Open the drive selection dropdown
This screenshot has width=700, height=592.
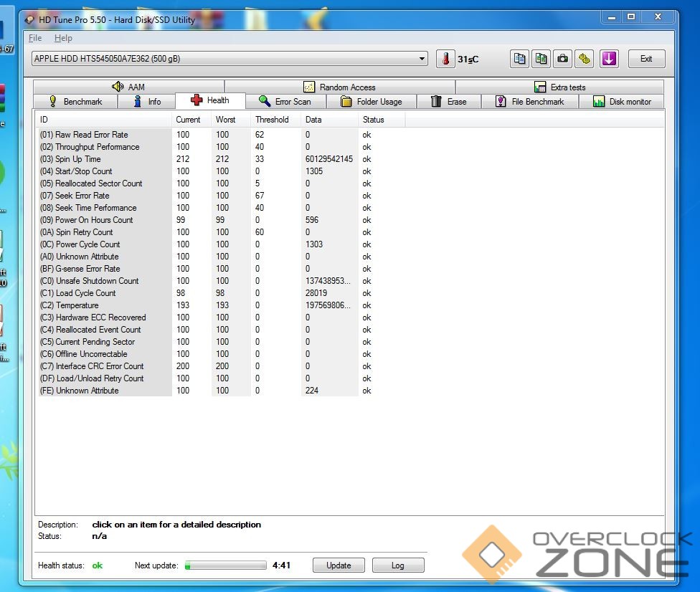(230, 59)
